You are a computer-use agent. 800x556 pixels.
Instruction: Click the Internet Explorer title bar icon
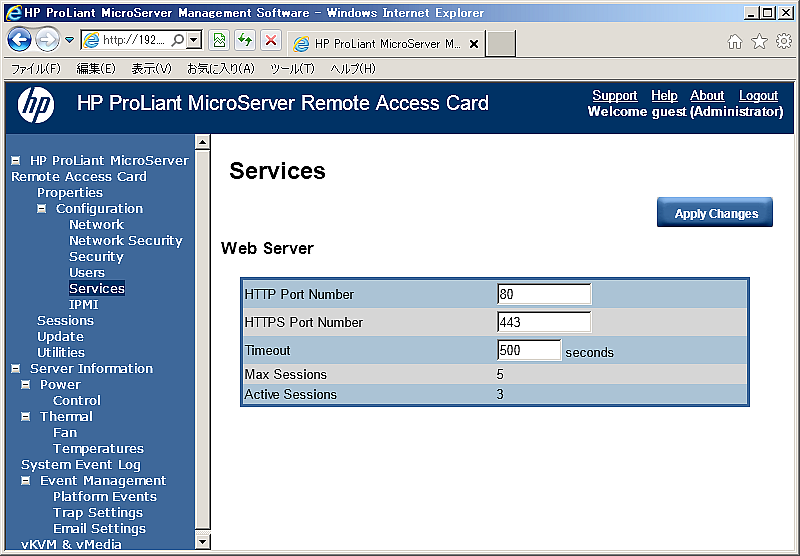14,12
